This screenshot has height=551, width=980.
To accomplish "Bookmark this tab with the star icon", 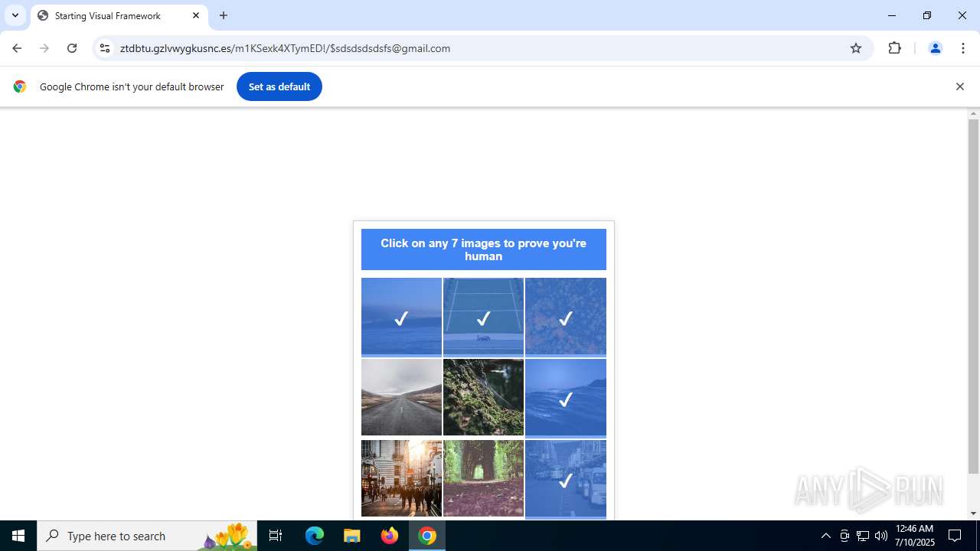I will (x=856, y=48).
